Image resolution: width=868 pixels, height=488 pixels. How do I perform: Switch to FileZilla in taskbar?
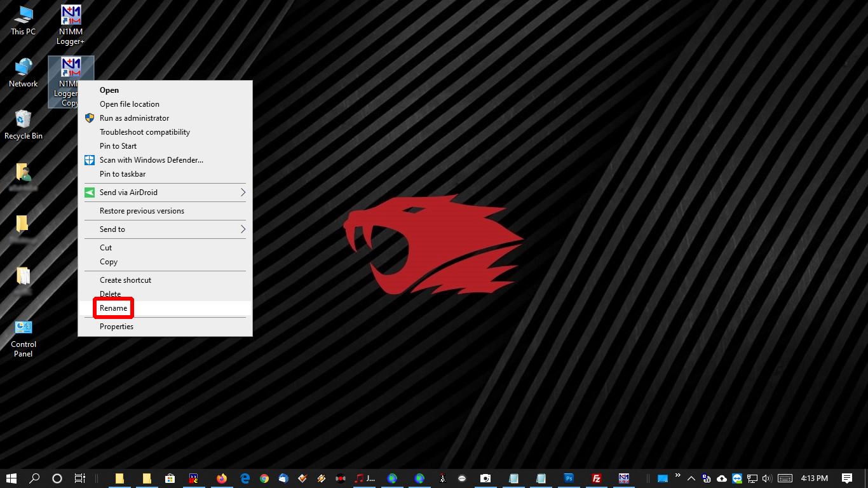click(x=597, y=478)
